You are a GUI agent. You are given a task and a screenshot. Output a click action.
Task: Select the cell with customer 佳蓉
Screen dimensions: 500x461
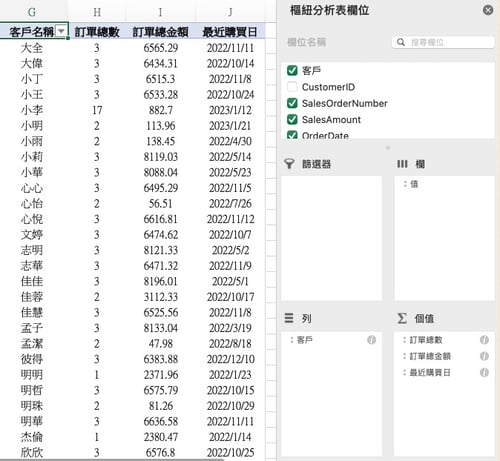pos(32,297)
